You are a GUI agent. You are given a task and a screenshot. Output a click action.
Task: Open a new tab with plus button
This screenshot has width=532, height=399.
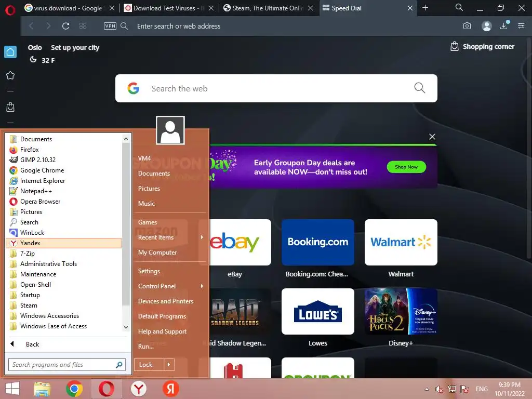pos(425,7)
